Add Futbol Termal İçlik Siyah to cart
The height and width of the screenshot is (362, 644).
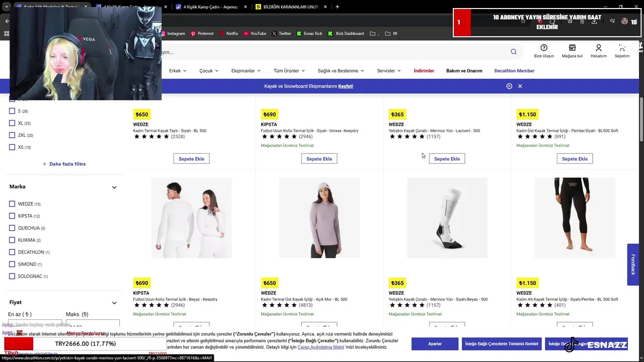(x=319, y=158)
